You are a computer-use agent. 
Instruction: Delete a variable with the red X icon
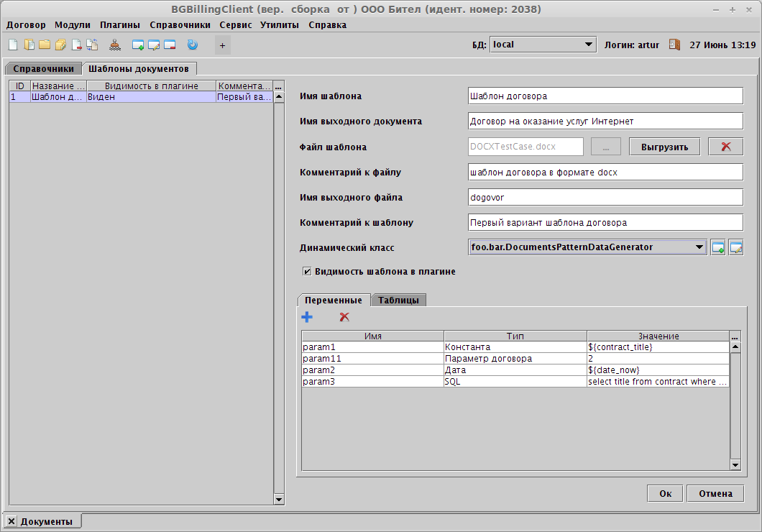[344, 316]
